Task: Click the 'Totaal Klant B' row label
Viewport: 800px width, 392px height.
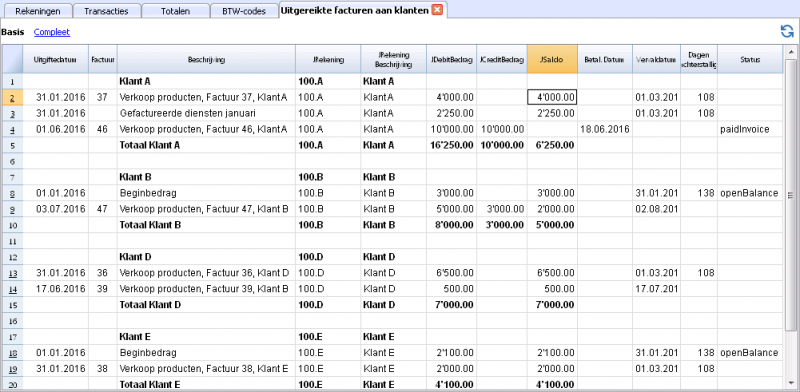Action: pos(150,225)
